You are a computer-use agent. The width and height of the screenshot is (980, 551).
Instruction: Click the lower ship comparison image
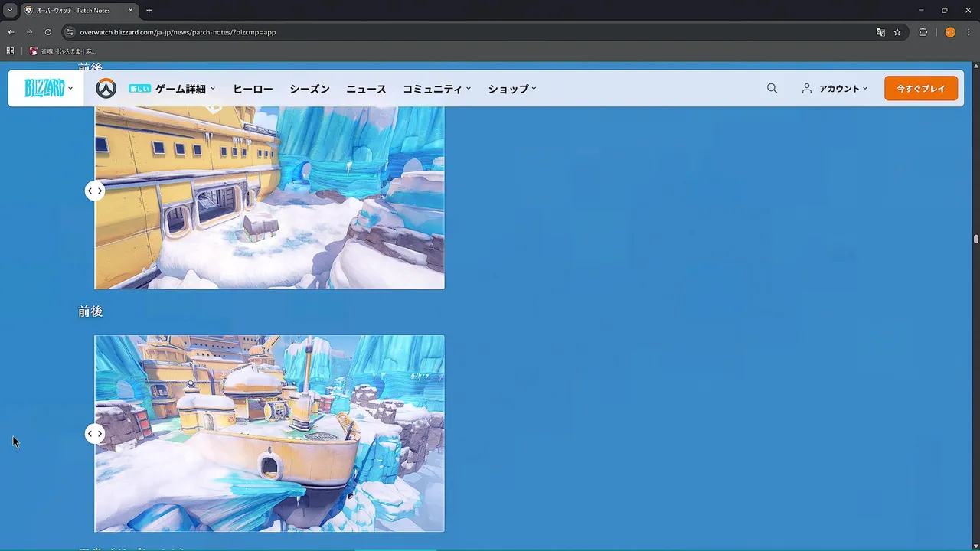(x=269, y=433)
